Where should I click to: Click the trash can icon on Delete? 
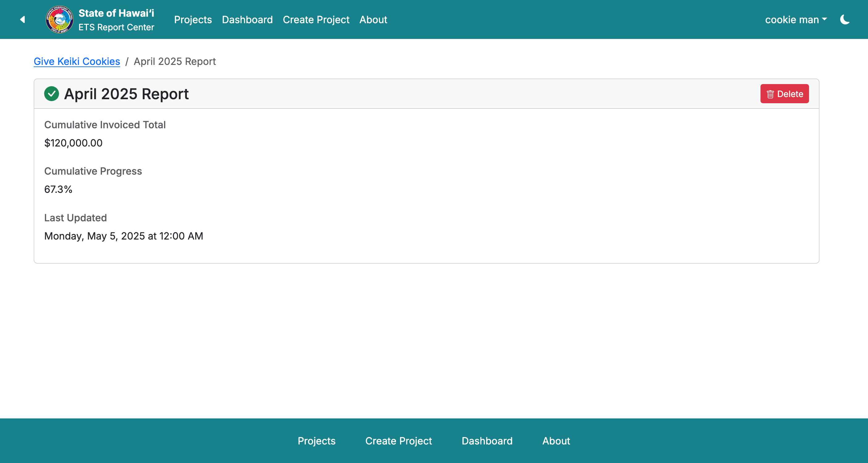coord(770,94)
